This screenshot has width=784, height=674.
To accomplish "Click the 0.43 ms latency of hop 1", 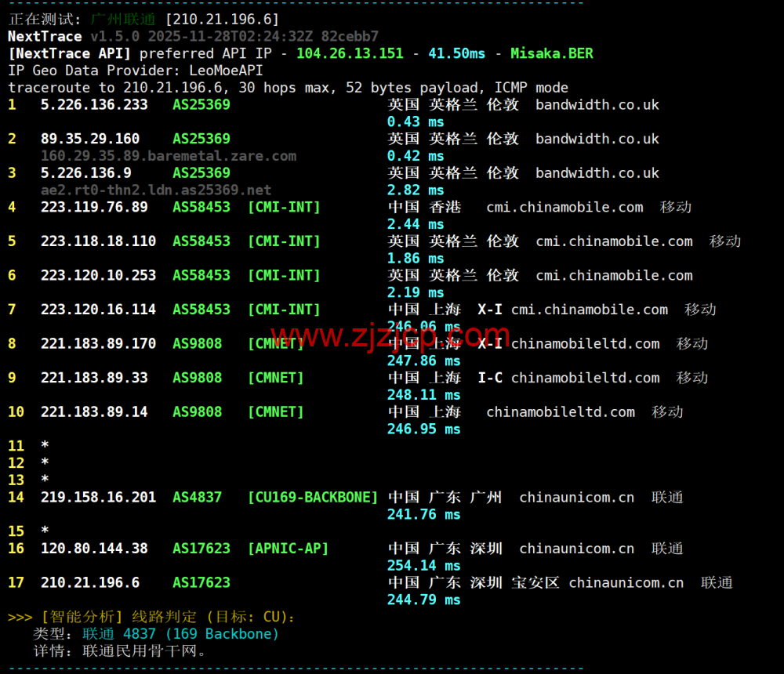I will pyautogui.click(x=416, y=121).
